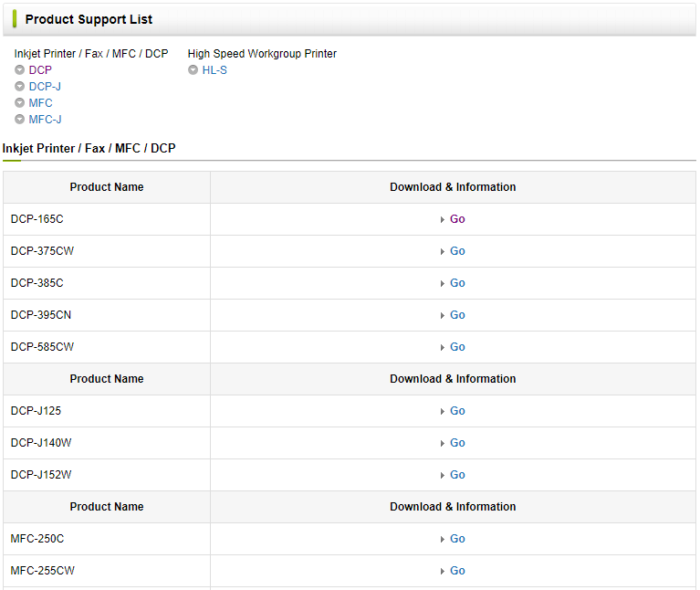700x590 pixels.
Task: Click Go for DCP-165C
Action: tap(457, 219)
